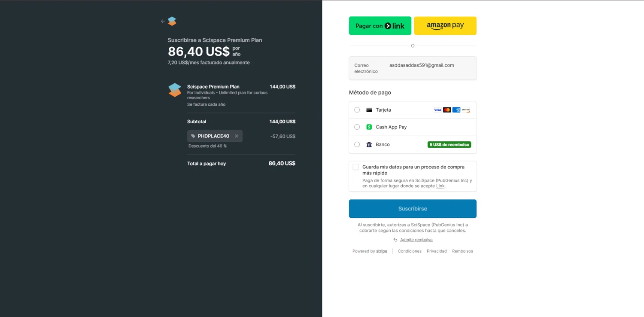Click the email field with asddasaddas591@gmail.com

[413, 68]
